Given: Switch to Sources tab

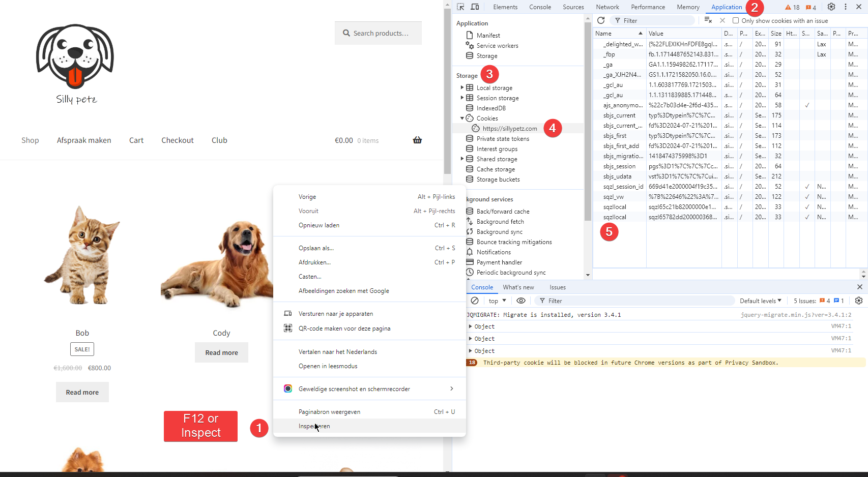Looking at the screenshot, I should click(x=573, y=7).
